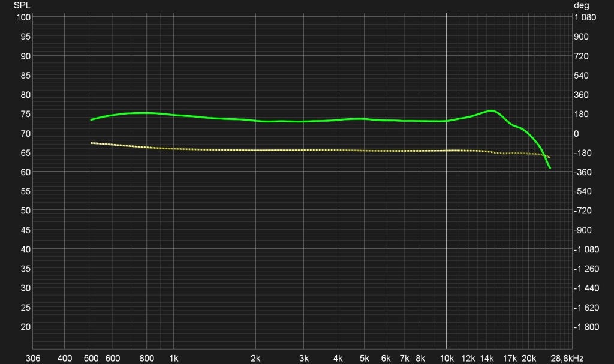Select the 2k frequency axis label
The image size is (614, 364).
click(x=255, y=358)
